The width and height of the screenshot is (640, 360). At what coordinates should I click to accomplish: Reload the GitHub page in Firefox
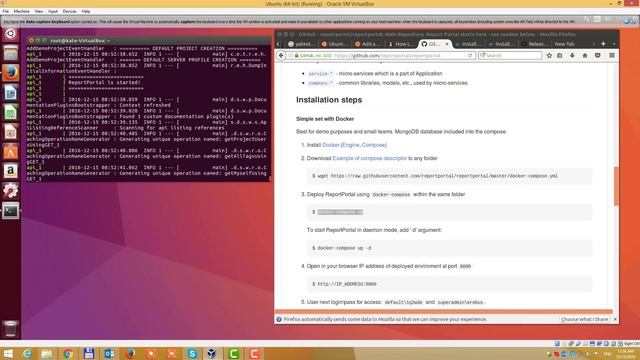click(470, 56)
